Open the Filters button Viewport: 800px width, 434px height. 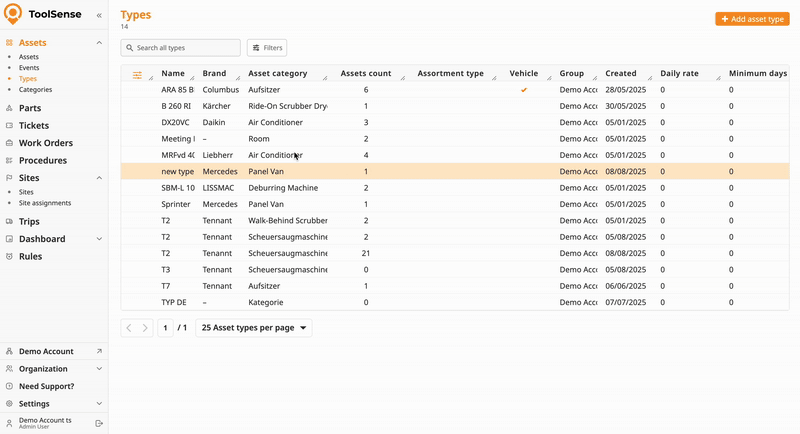267,48
